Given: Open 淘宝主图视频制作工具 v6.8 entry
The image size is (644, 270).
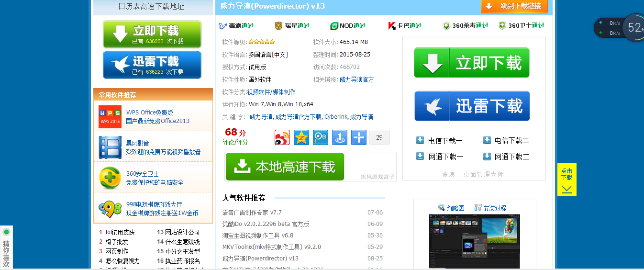Looking at the screenshot, I should pos(258,236).
